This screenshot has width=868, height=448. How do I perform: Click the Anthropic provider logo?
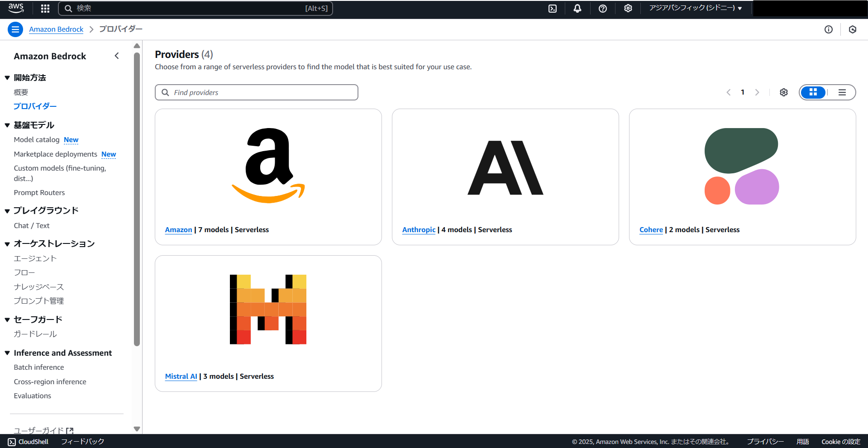[506, 168]
